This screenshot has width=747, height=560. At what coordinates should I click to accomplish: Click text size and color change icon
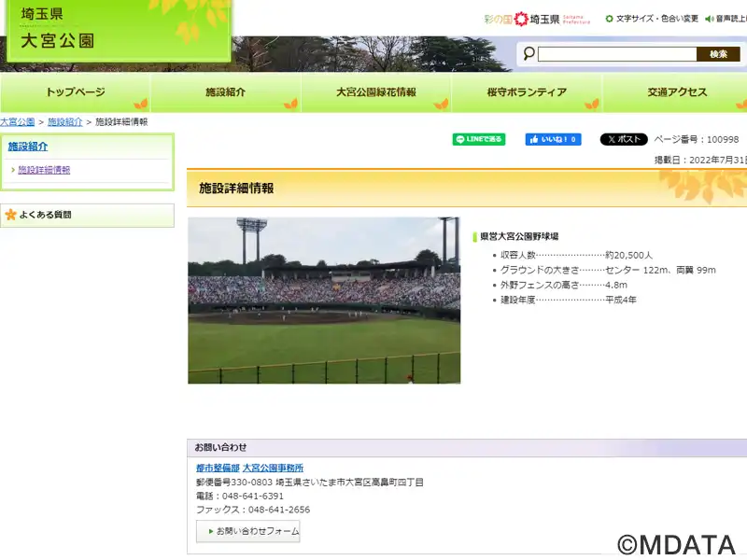(610, 19)
